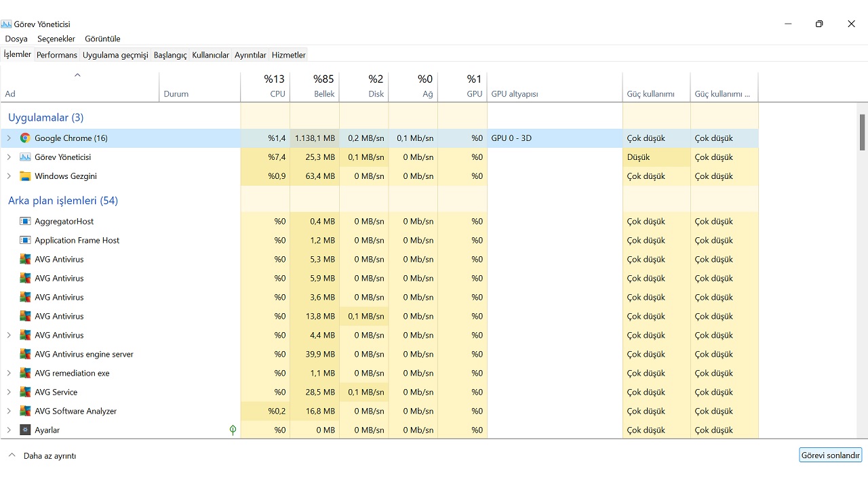Click the 25,3 MB memory cell
Image resolution: width=868 pixels, height=488 pixels.
pyautogui.click(x=315, y=157)
